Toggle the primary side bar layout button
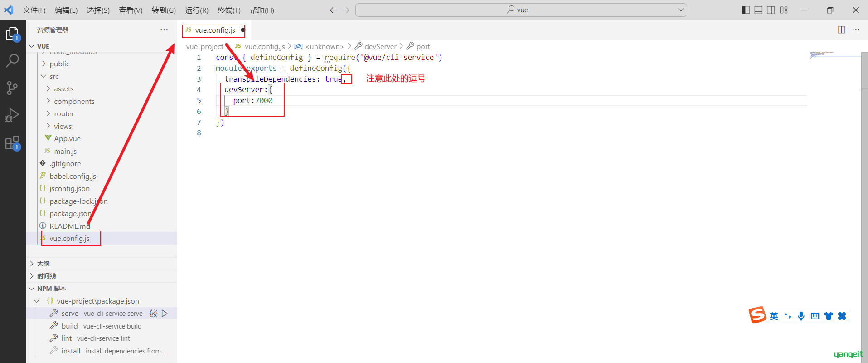Image resolution: width=868 pixels, height=363 pixels. click(x=746, y=10)
